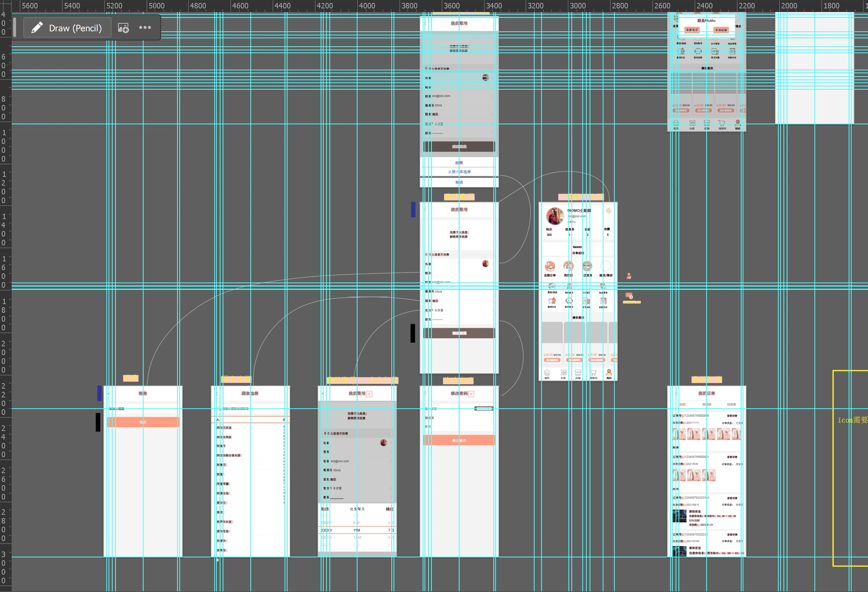
Task: Click the 已发货 circular icon
Action: click(587, 266)
